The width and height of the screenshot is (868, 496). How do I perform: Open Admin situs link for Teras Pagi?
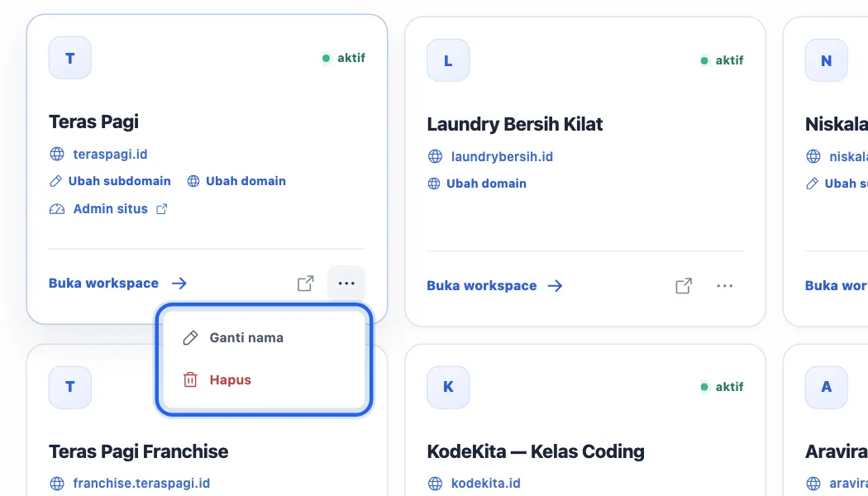110,208
